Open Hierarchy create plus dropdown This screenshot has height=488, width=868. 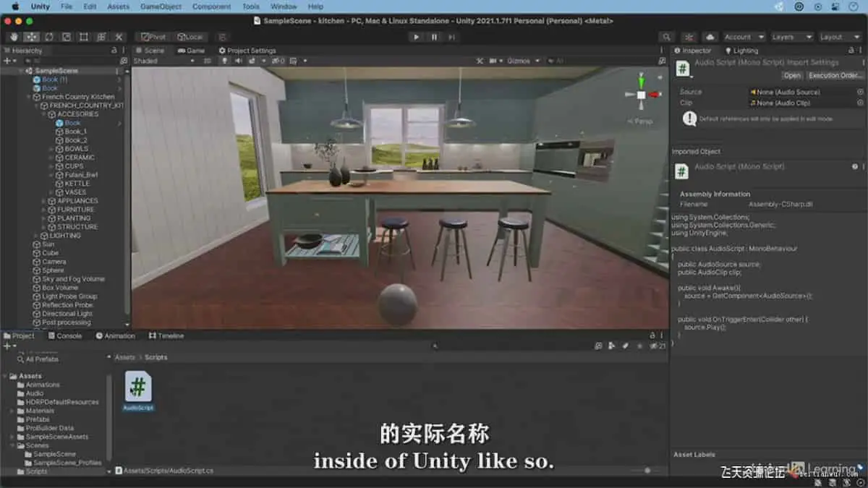point(9,61)
